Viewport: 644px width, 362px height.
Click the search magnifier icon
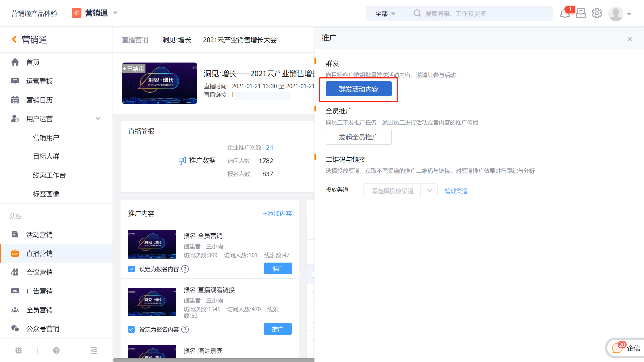tap(417, 13)
